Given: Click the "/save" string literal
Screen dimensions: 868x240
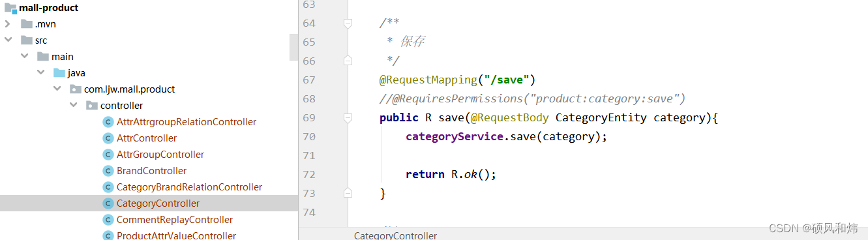Looking at the screenshot, I should [x=506, y=80].
